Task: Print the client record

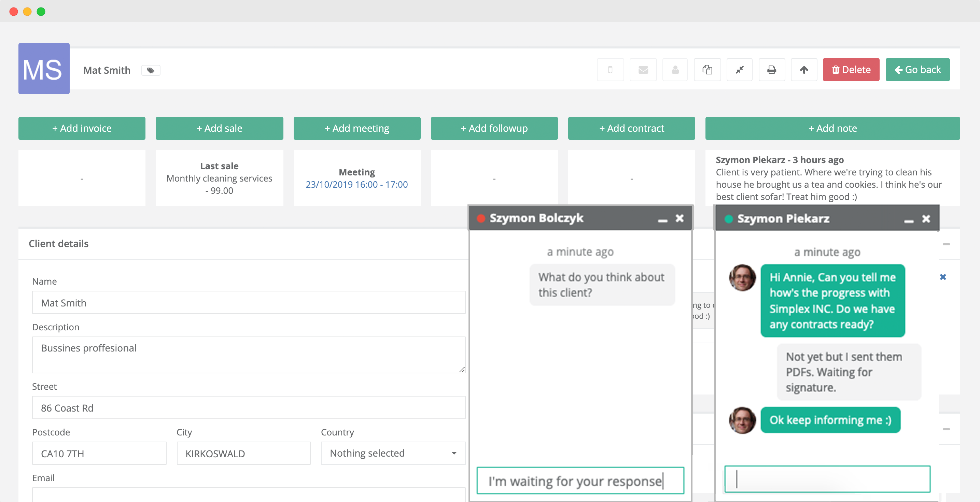Action: pyautogui.click(x=771, y=70)
